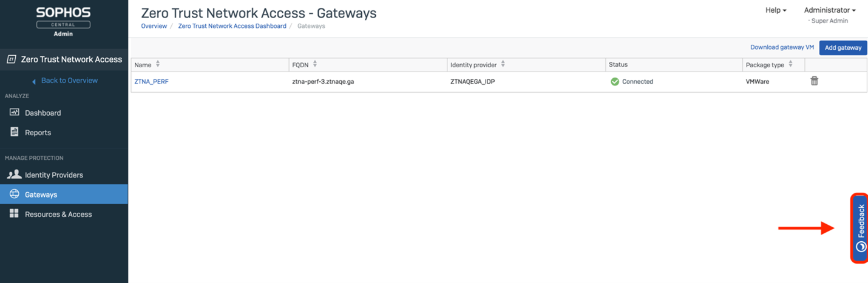
Task: Click the Reports document icon
Action: click(15, 132)
